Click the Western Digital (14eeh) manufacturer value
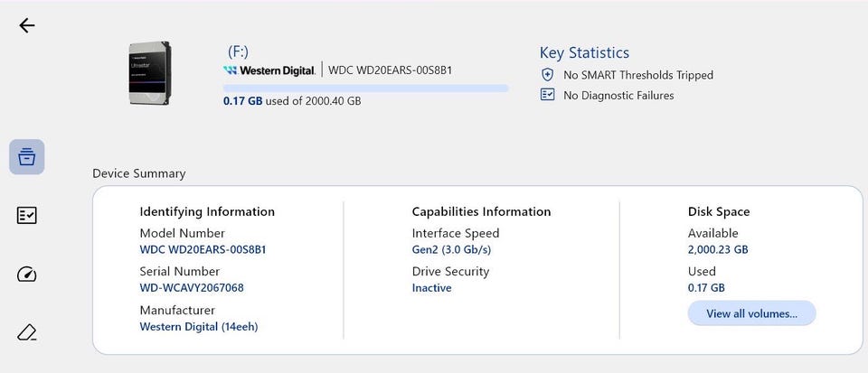 (199, 327)
